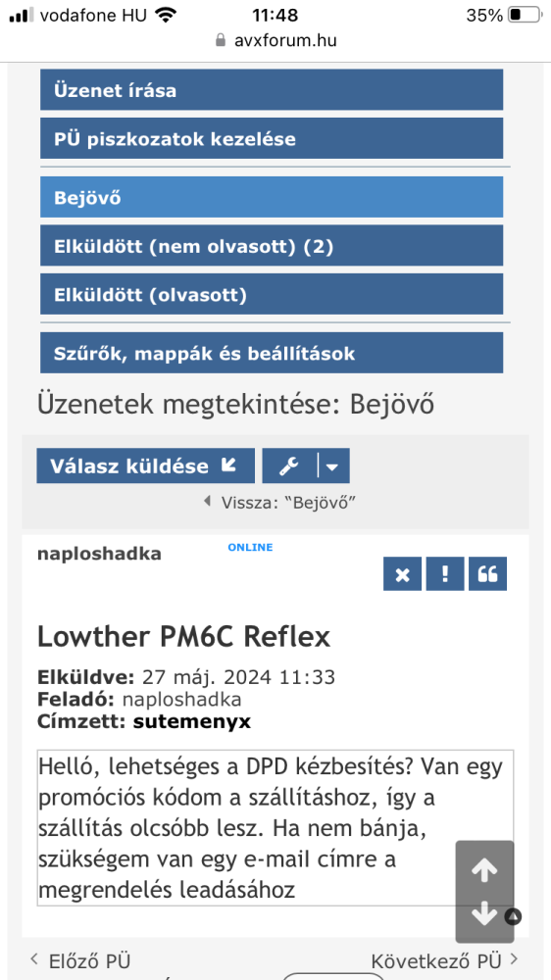Open the Üzenet írása menu item
This screenshot has height=980, width=551.
point(272,90)
